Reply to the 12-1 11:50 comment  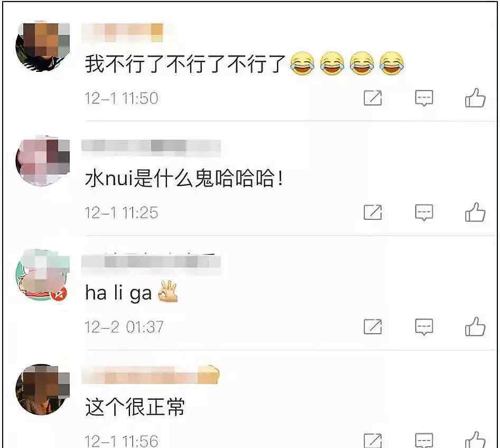click(x=424, y=98)
